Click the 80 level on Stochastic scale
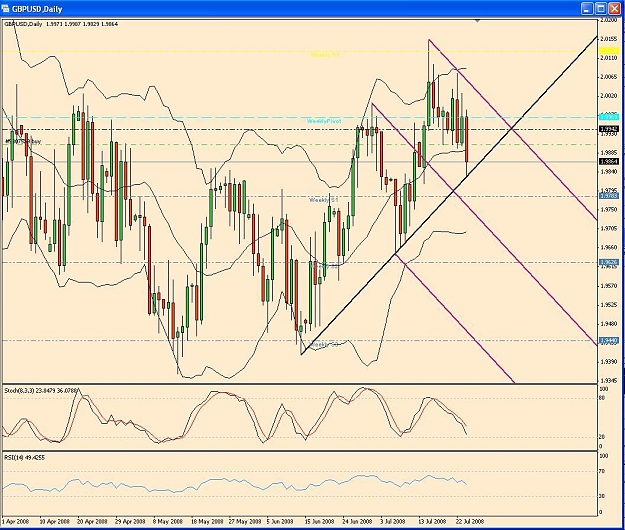This screenshot has height=530, width=625. pyautogui.click(x=602, y=398)
